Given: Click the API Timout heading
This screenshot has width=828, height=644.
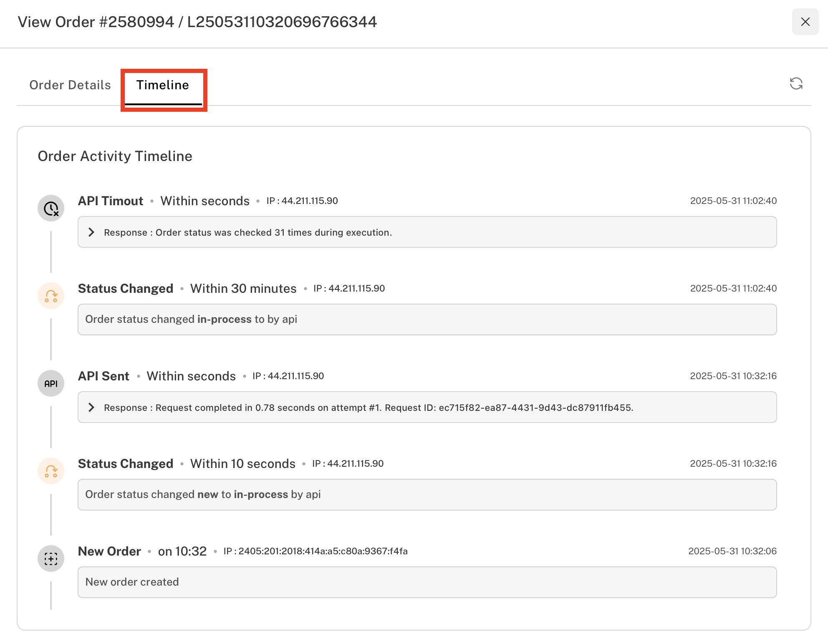Looking at the screenshot, I should (x=111, y=201).
